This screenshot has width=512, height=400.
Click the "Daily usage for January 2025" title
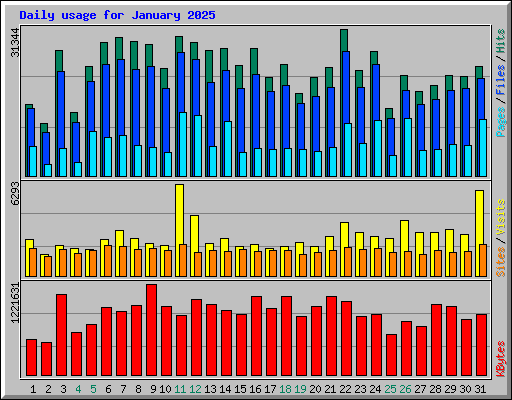click(117, 15)
